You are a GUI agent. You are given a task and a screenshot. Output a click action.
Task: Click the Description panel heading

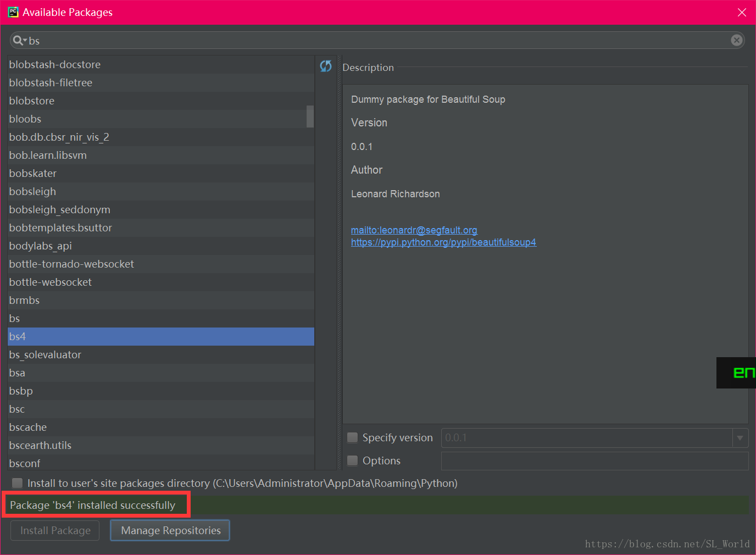pyautogui.click(x=368, y=68)
